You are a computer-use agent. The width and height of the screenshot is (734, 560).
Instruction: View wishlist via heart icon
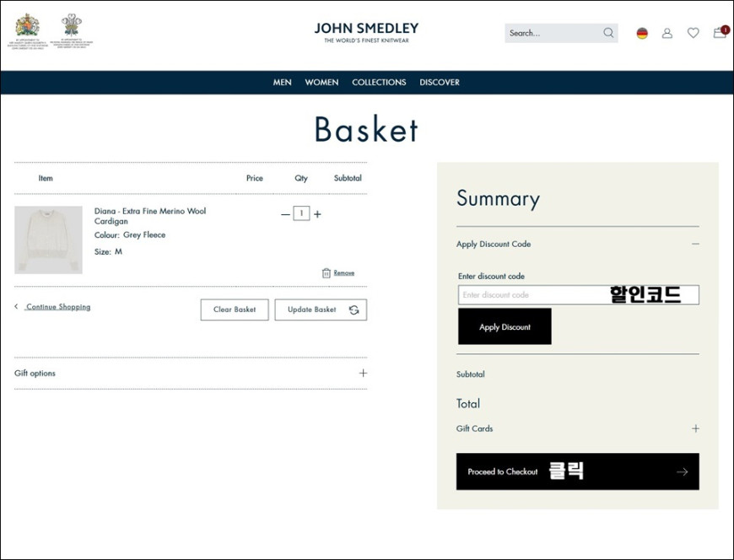tap(693, 33)
